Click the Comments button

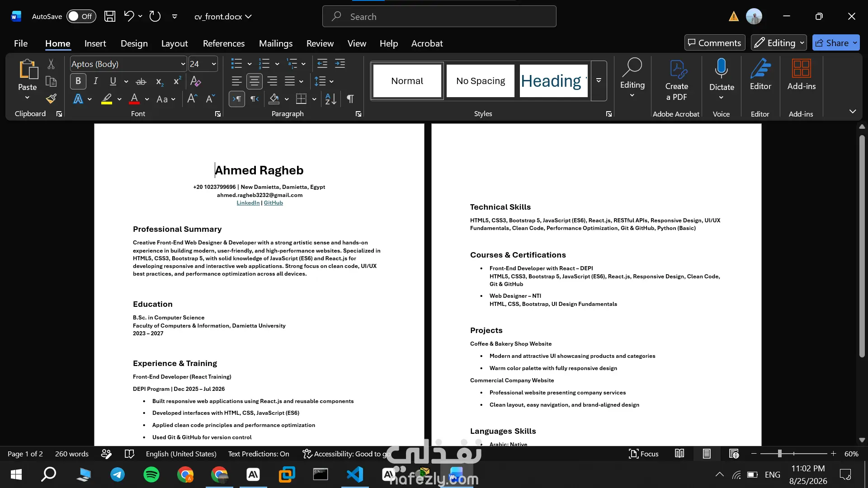tap(715, 43)
